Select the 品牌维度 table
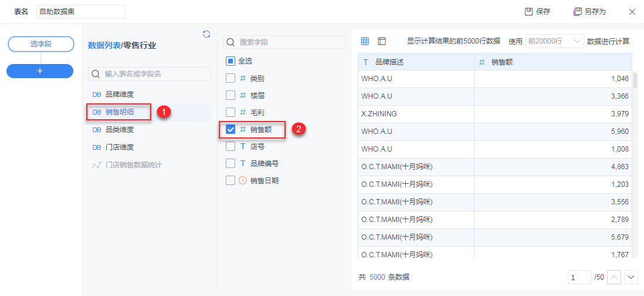Screen dimensions: 644x296 [119, 94]
